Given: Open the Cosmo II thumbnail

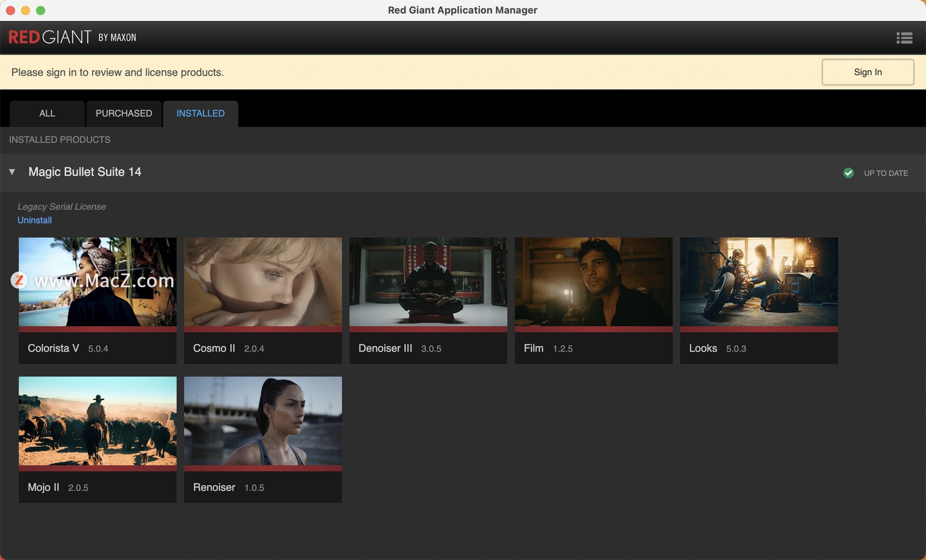Looking at the screenshot, I should (x=263, y=282).
